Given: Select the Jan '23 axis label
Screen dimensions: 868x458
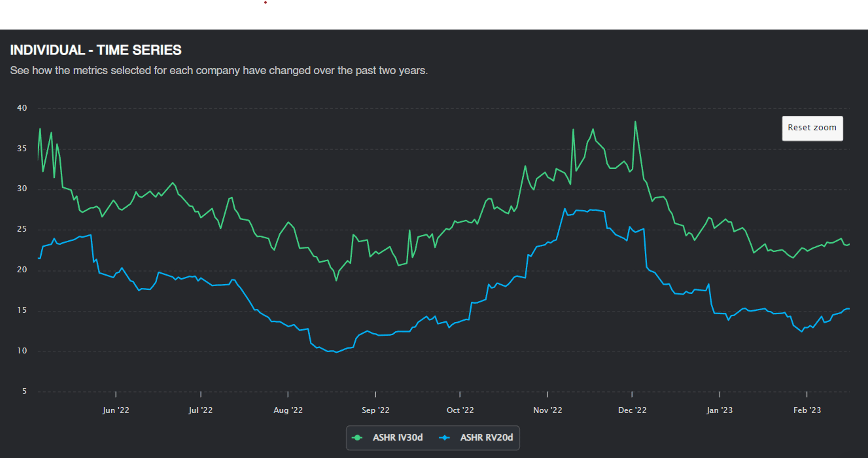Looking at the screenshot, I should (719, 410).
